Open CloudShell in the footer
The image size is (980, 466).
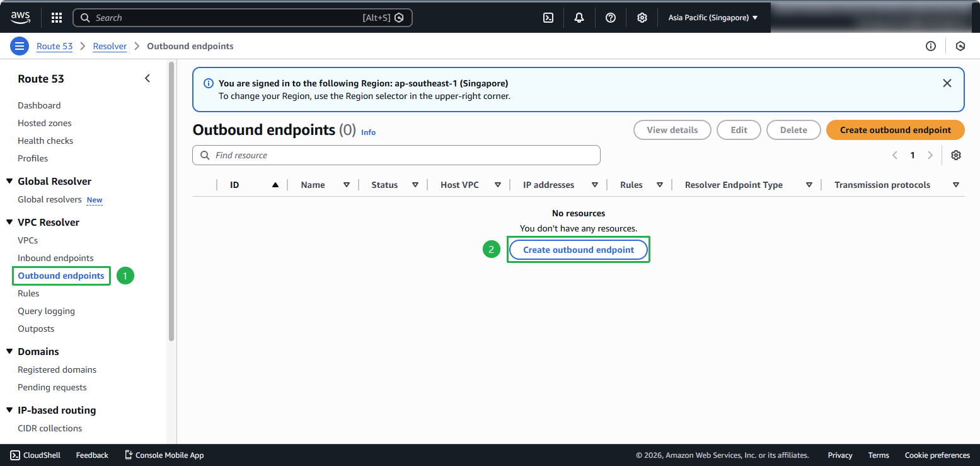(x=35, y=455)
